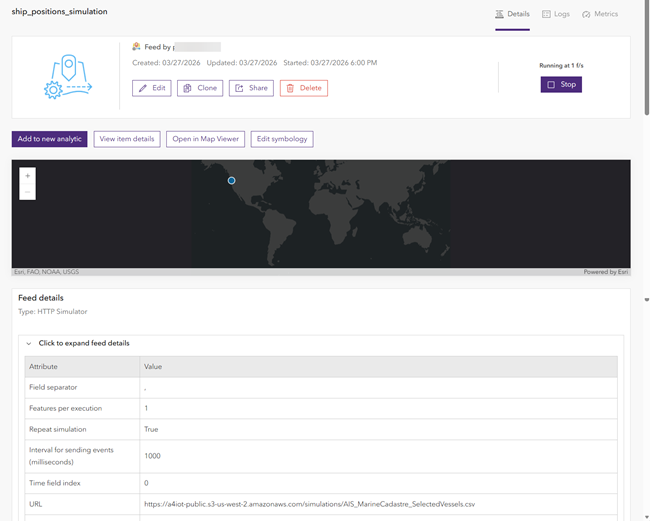Select the URL row label
The height and width of the screenshot is (521, 650).
tap(35, 504)
